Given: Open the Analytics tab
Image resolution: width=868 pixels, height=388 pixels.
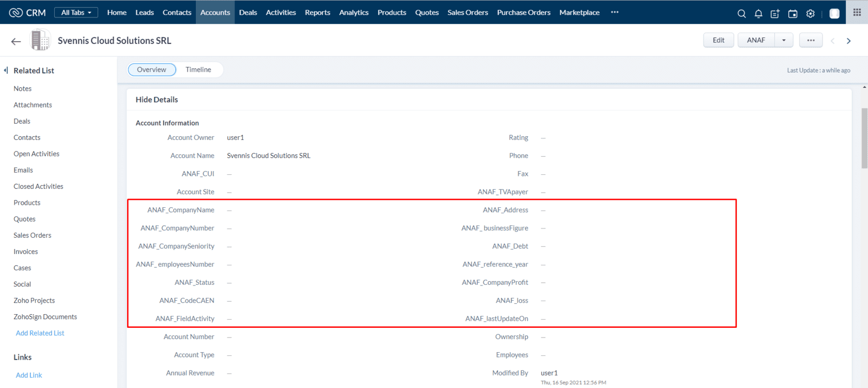Looking at the screenshot, I should [354, 12].
